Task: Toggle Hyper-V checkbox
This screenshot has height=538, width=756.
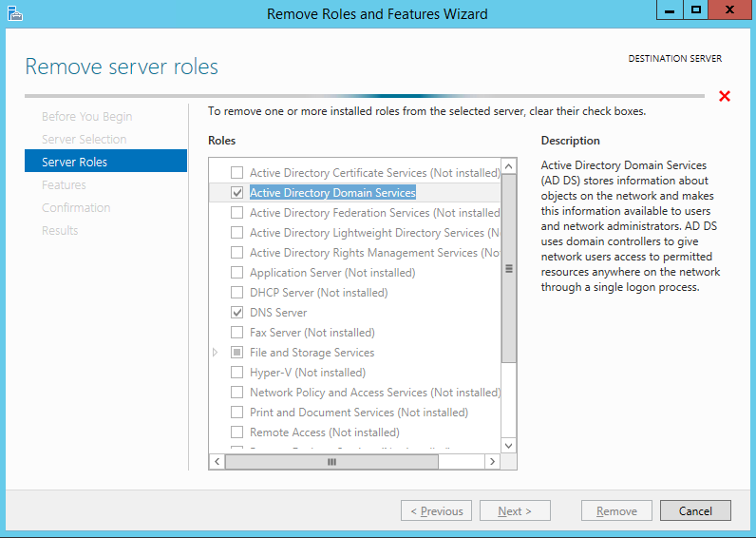Action: (x=236, y=373)
